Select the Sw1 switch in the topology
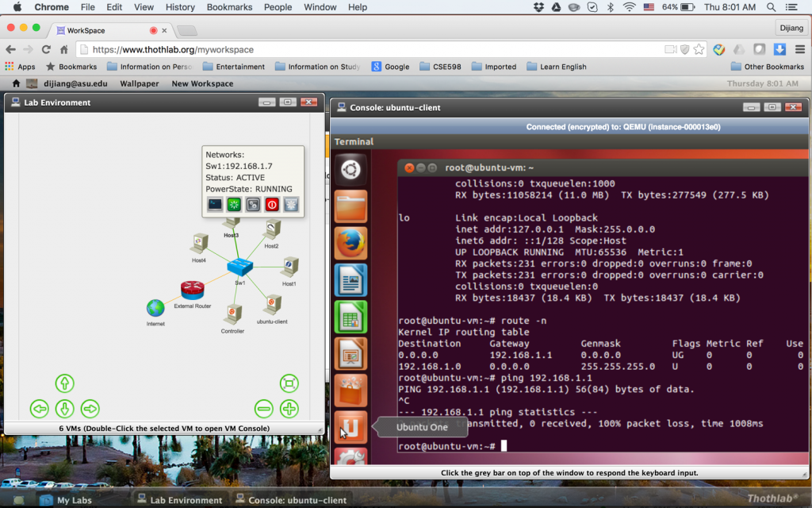The width and height of the screenshot is (812, 508). coord(239,267)
